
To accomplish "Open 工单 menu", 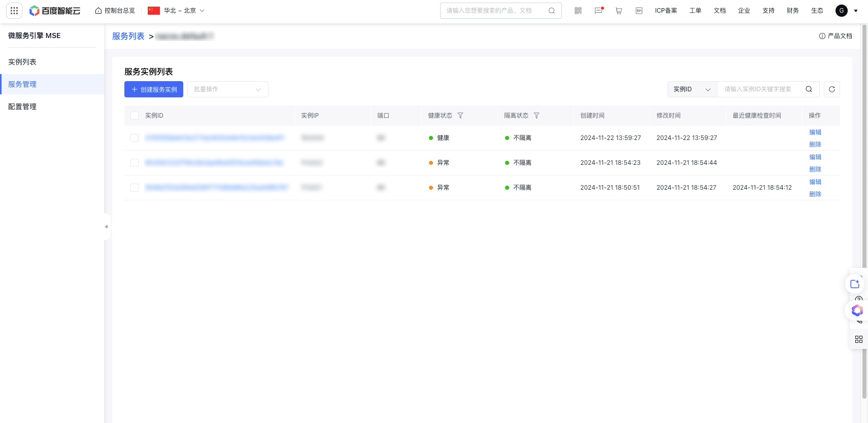I will (695, 11).
